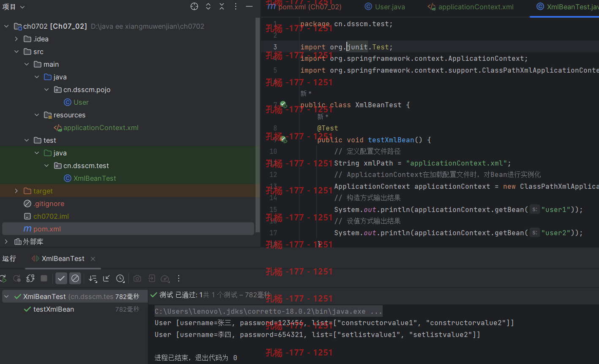The height and width of the screenshot is (364, 599).
Task: Click the java.exe command line in console
Action: [x=268, y=311]
